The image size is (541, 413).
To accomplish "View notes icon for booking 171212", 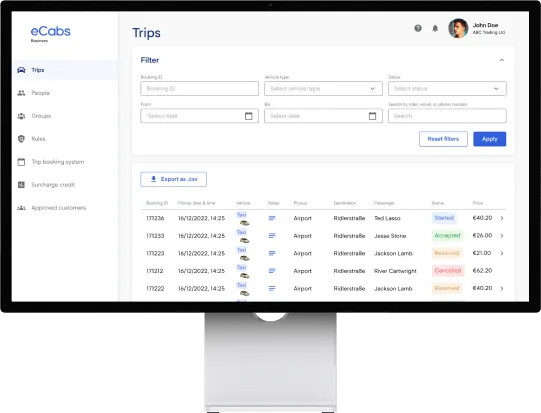I will point(272,271).
